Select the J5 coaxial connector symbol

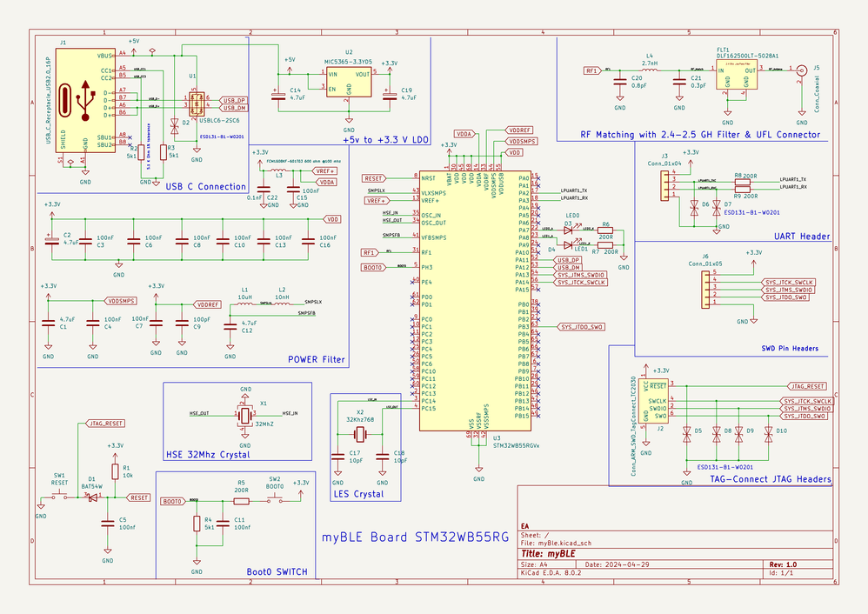(x=801, y=70)
